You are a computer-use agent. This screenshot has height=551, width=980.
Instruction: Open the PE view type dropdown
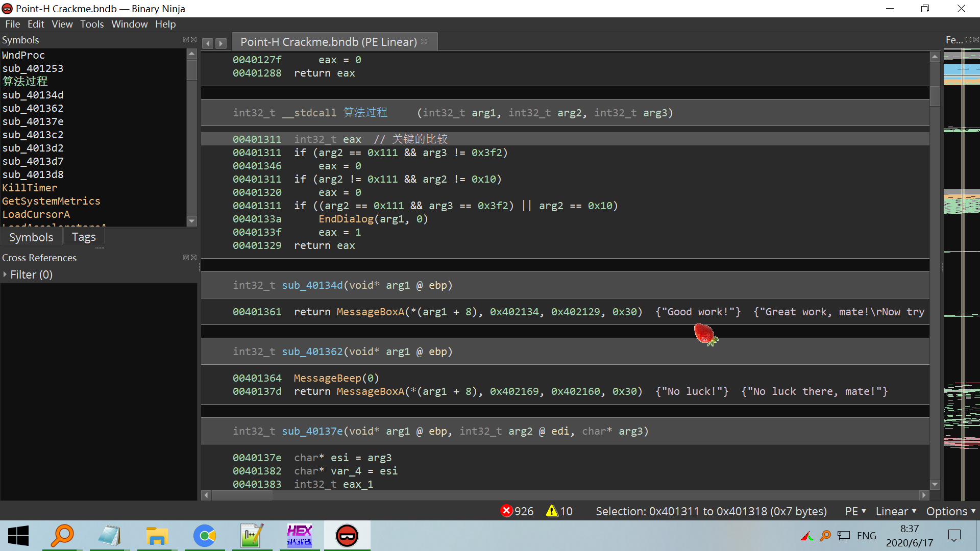click(x=855, y=511)
